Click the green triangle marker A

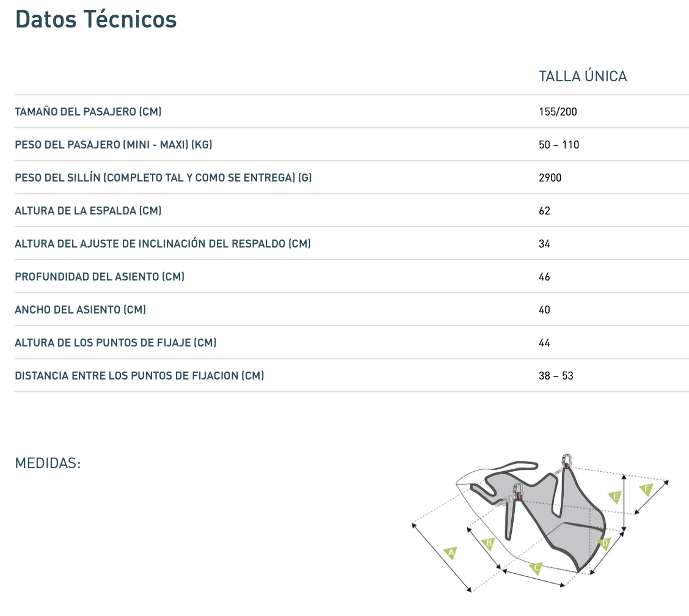(x=451, y=553)
